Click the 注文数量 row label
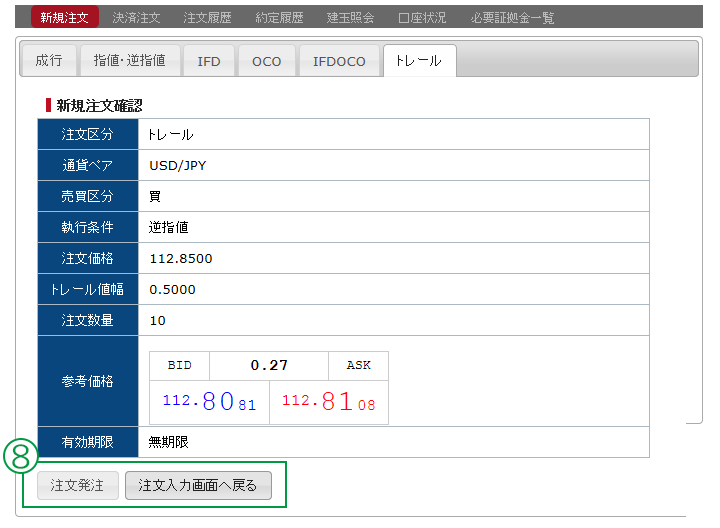 pos(88,320)
